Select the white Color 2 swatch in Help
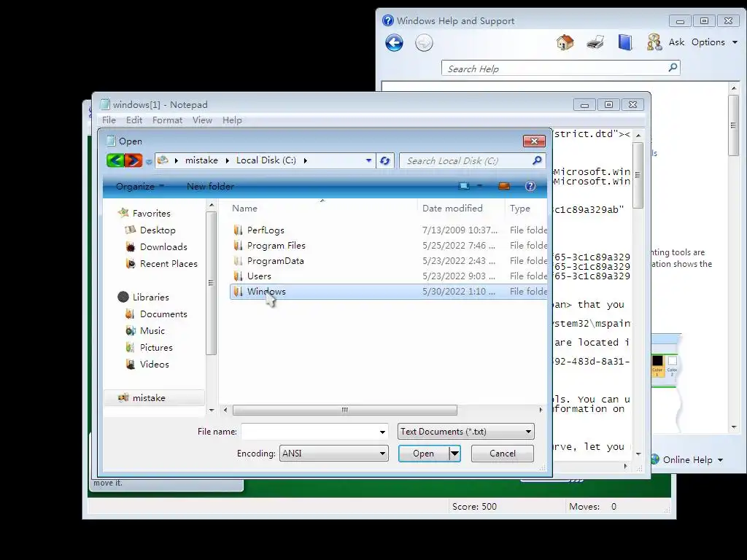The width and height of the screenshot is (747, 560). click(672, 360)
